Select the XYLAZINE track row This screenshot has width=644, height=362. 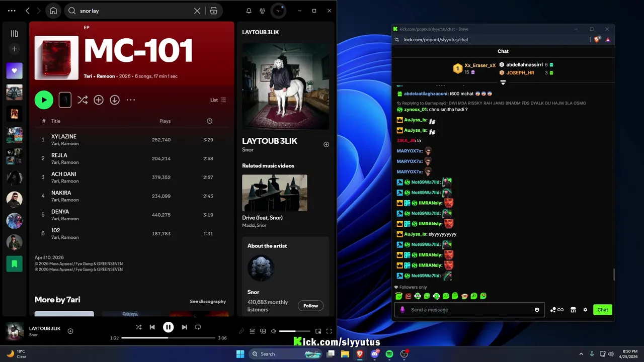pos(132,140)
